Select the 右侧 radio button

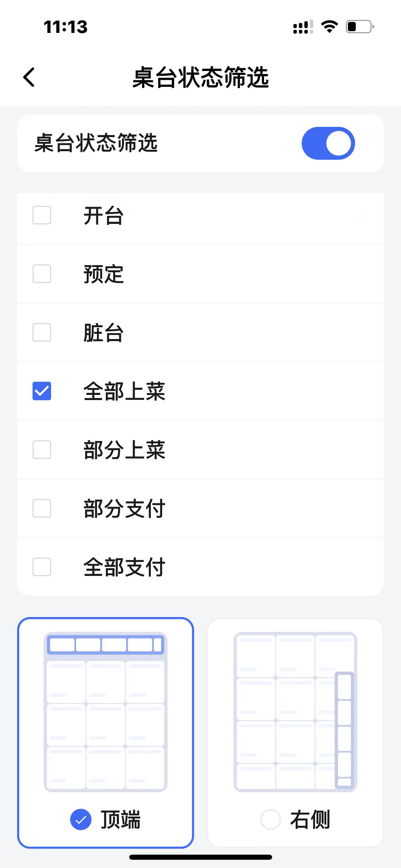270,819
